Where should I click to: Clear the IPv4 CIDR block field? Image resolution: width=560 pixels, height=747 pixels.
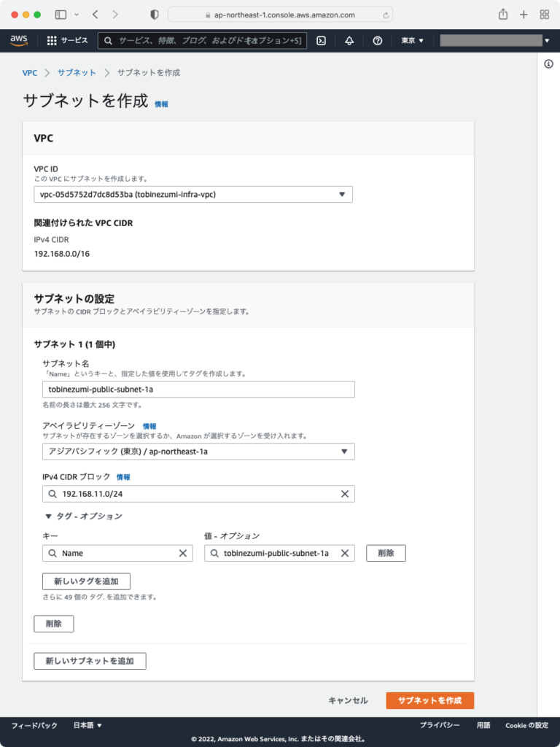click(x=345, y=494)
